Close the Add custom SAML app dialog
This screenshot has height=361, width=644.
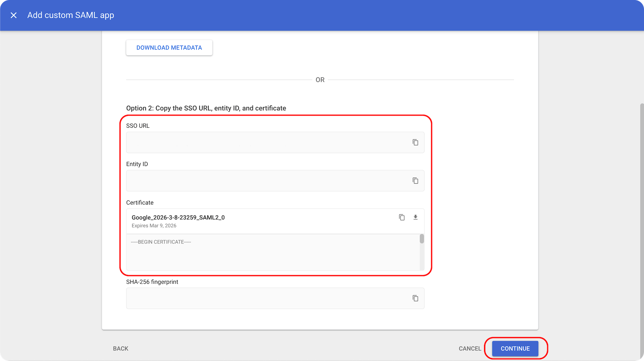coord(14,15)
